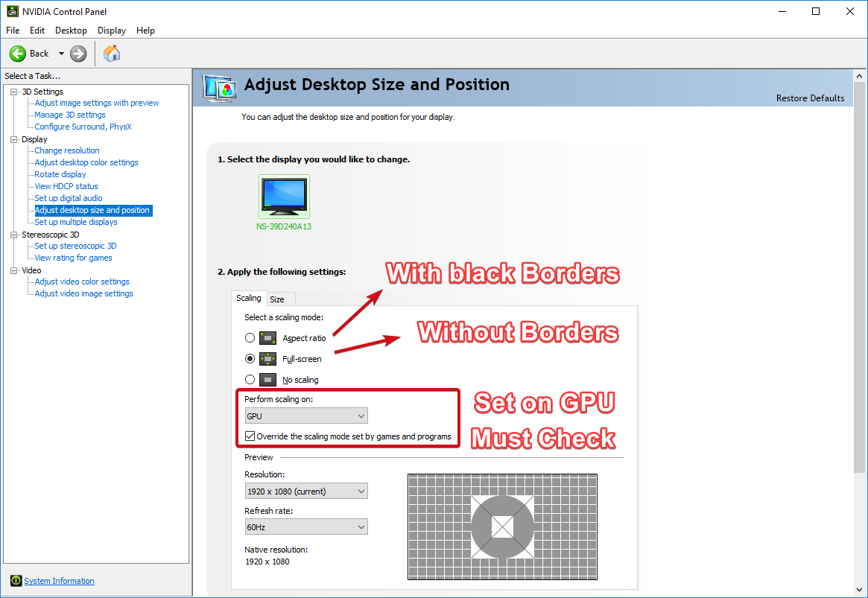Open the System Information link
The height and width of the screenshot is (598, 868).
(59, 581)
